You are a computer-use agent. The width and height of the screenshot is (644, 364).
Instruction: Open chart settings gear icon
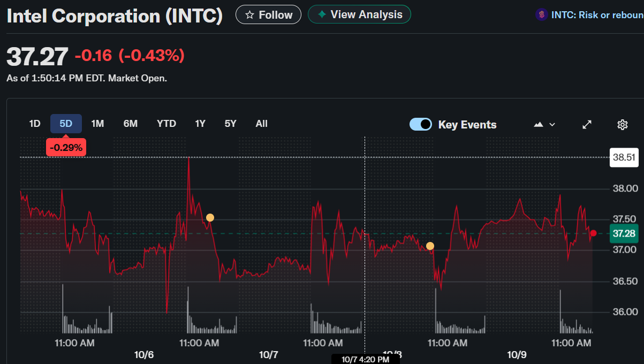point(622,125)
